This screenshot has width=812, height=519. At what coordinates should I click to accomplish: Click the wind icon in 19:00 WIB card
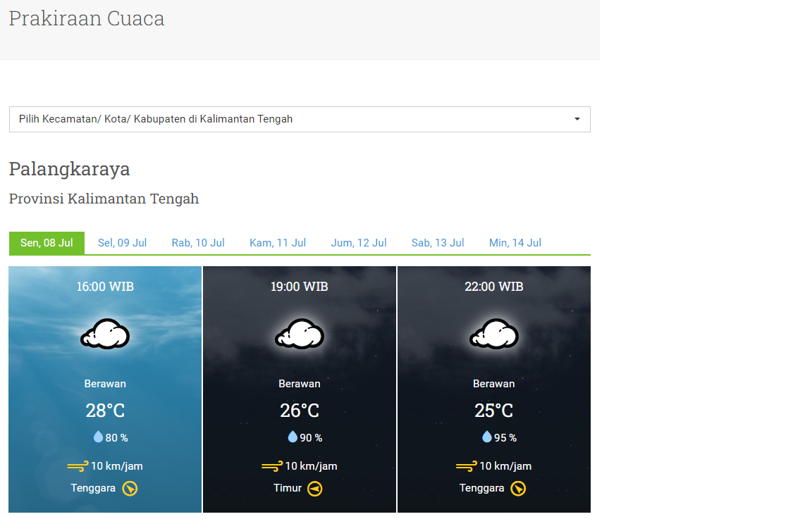[272, 466]
